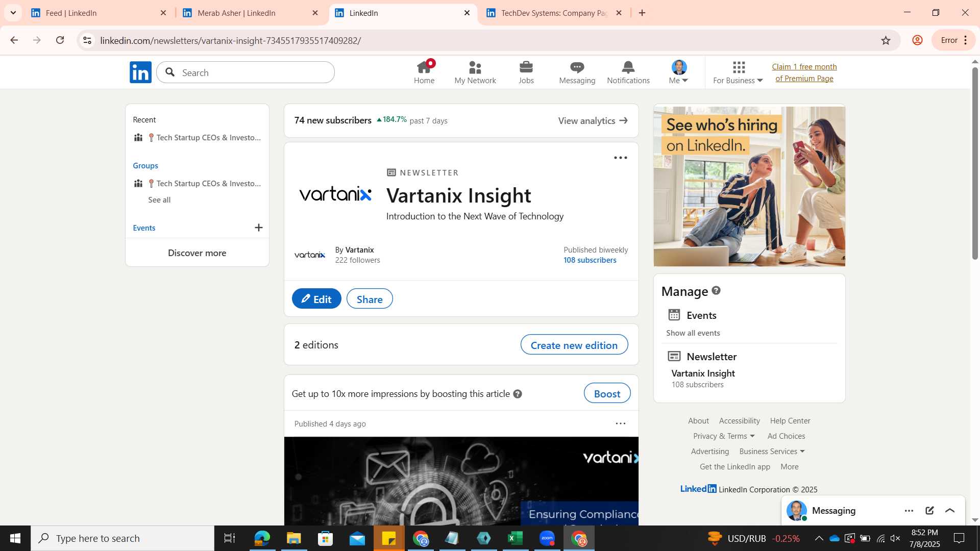Show help for the Manage panel

click(x=716, y=291)
